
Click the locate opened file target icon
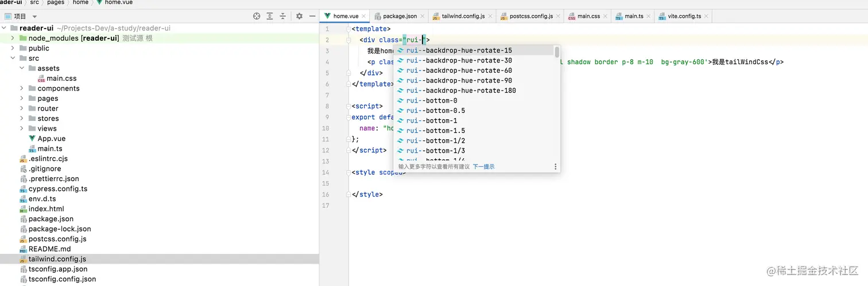[257, 17]
